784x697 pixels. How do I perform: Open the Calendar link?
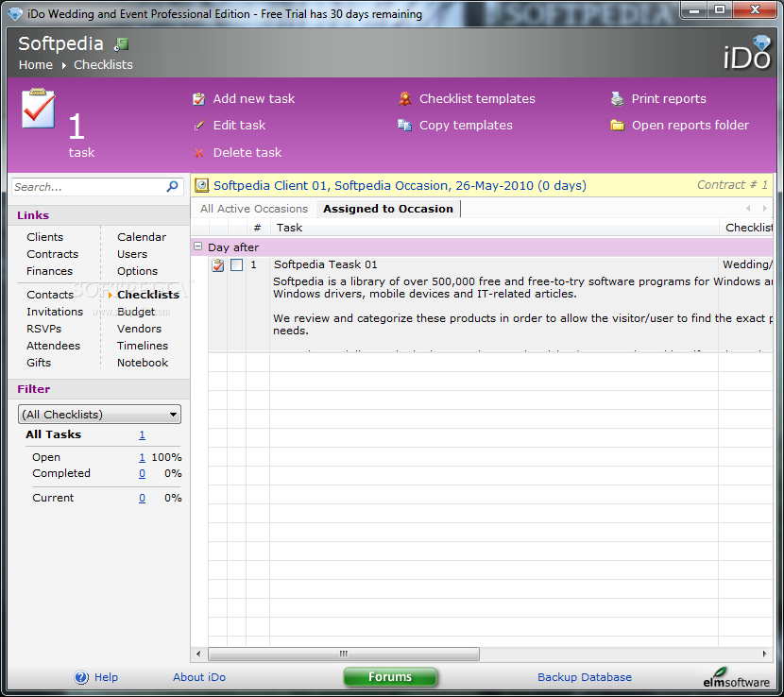(142, 237)
